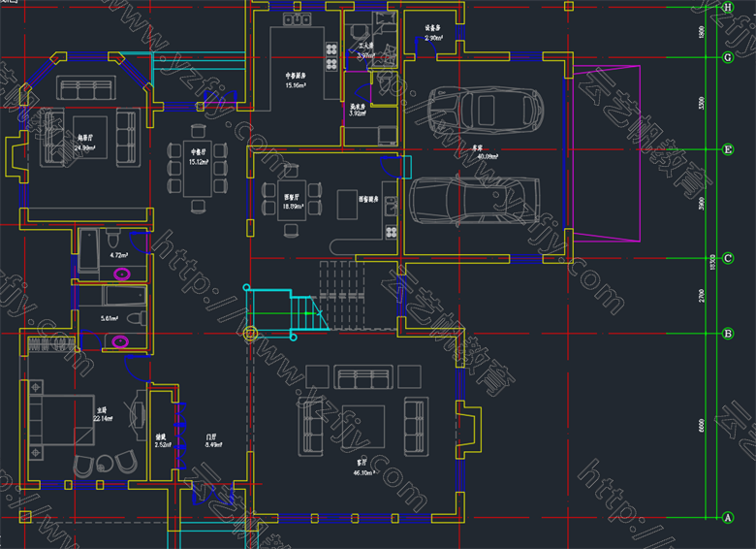Click the 5.61m² bathroom area label

point(110,318)
